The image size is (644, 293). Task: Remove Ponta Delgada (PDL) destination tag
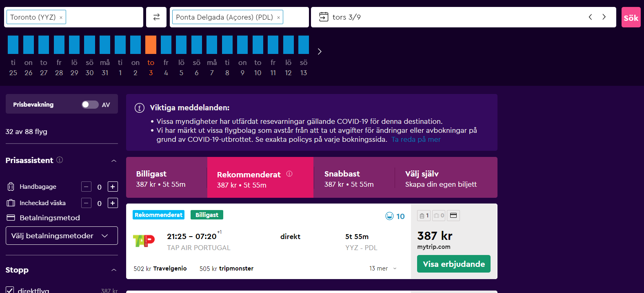pyautogui.click(x=278, y=18)
